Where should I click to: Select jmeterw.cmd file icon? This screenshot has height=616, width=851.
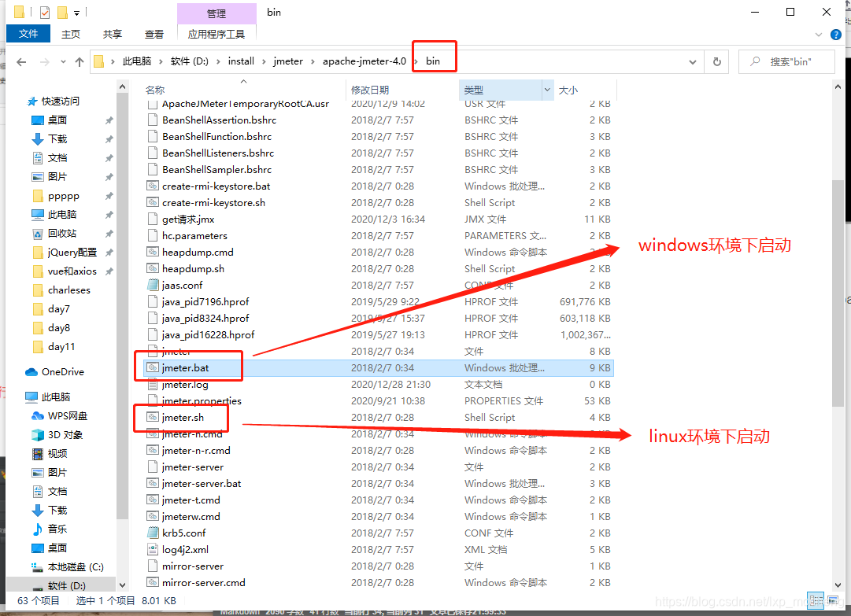tap(153, 517)
